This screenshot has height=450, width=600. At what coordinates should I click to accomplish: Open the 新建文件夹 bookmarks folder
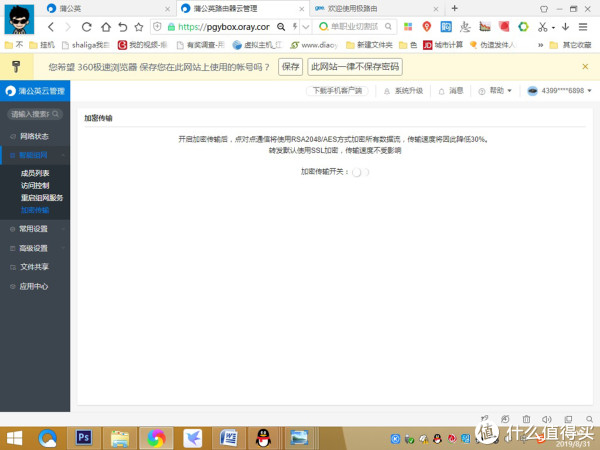[369, 45]
